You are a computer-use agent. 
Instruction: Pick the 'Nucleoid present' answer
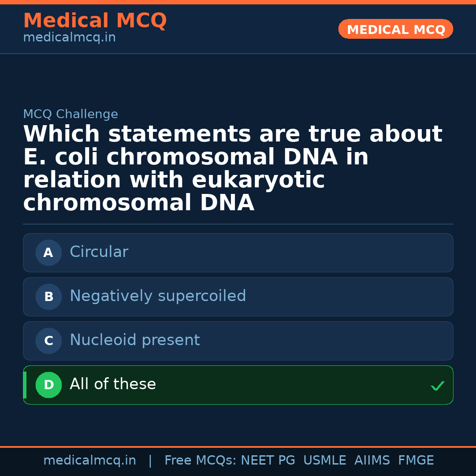coord(238,341)
